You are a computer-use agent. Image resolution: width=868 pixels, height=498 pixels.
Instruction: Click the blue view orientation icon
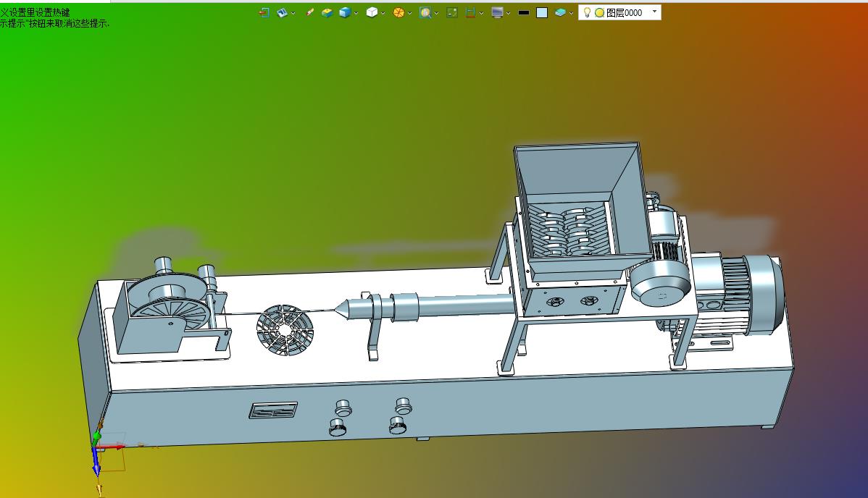coord(282,12)
